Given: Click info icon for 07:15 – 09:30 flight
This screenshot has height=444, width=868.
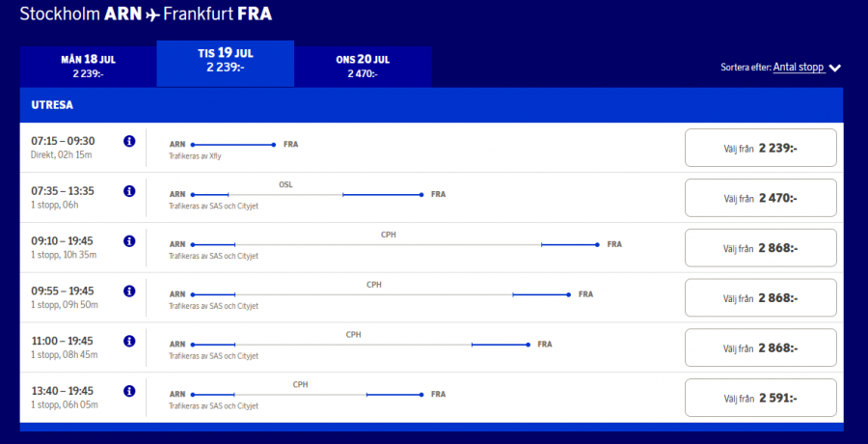Looking at the screenshot, I should 129,141.
